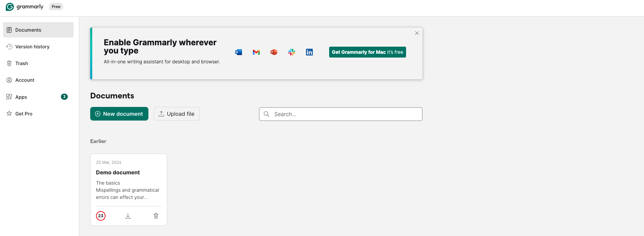644x236 pixels.
Task: Click the Grammarly logo icon
Action: pos(10,7)
